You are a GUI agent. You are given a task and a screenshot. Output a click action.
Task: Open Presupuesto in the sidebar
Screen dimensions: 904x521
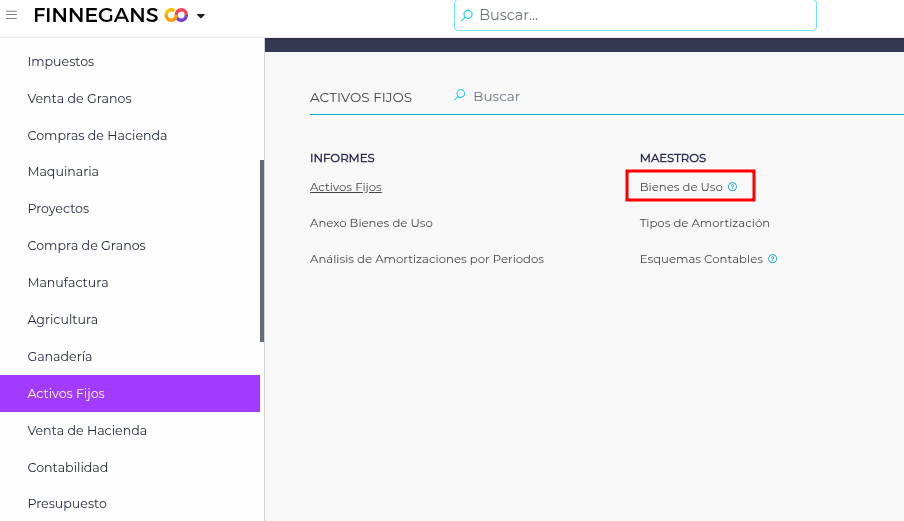(x=67, y=504)
